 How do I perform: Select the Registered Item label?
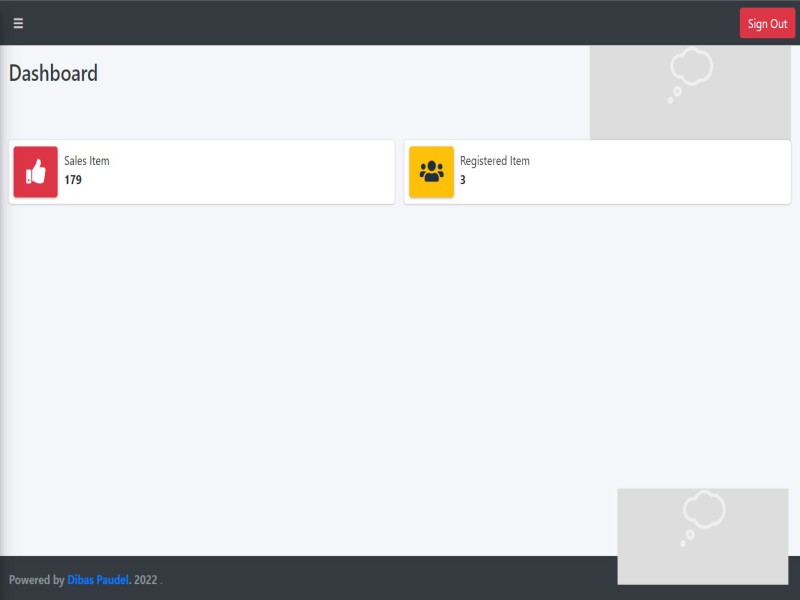494,161
